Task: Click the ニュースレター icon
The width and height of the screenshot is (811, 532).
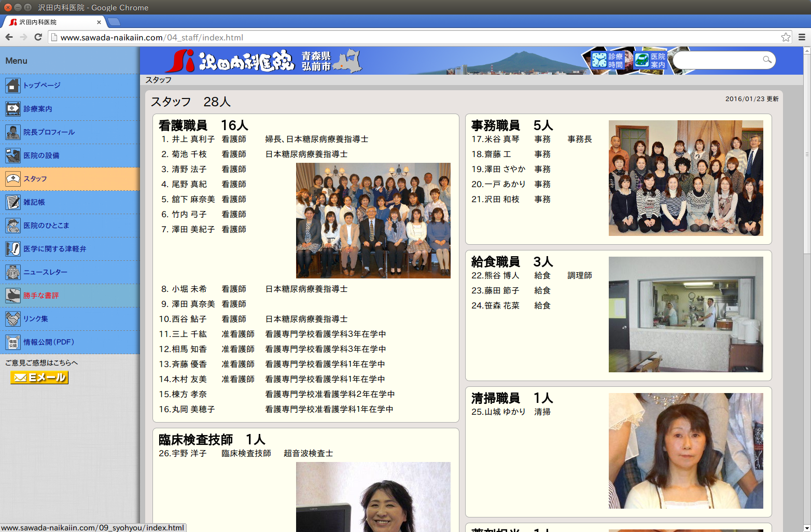Action: (x=13, y=272)
